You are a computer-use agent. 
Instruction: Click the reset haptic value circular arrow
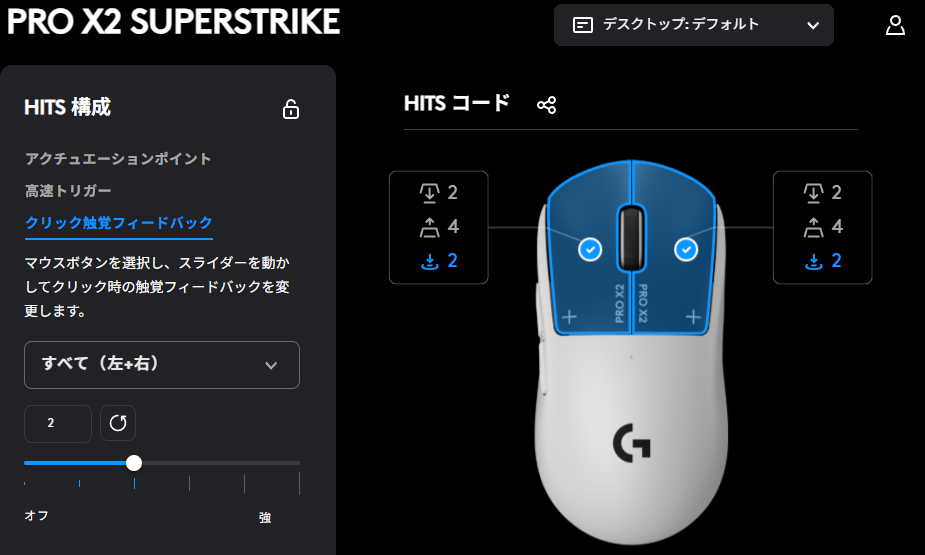[x=118, y=423]
